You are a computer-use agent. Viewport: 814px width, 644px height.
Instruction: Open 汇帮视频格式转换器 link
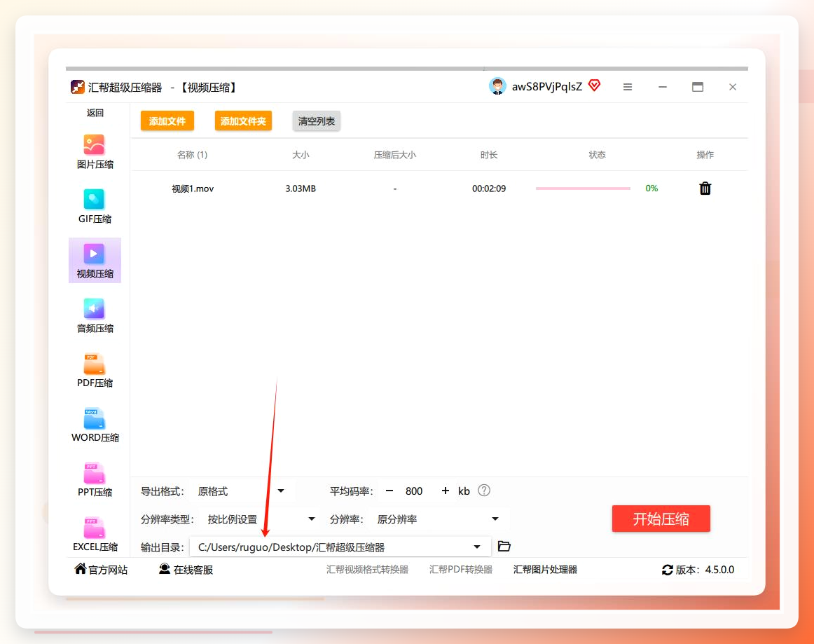[x=367, y=570]
